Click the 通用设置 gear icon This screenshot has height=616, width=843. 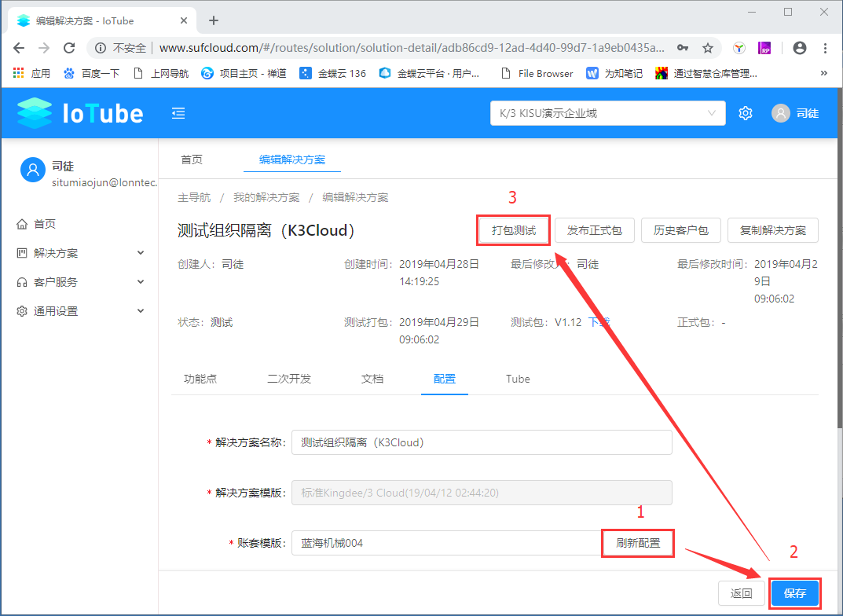[22, 311]
